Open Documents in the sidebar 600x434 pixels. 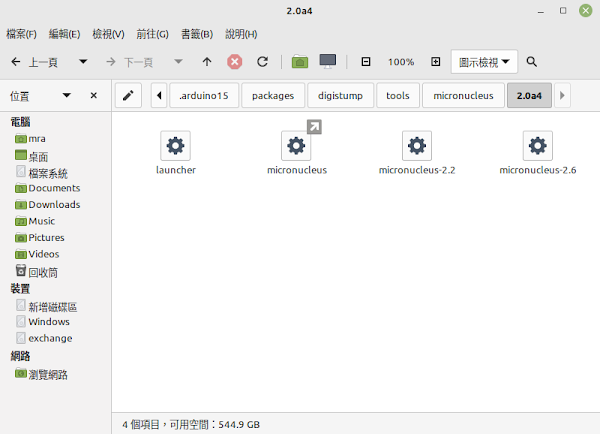48,188
